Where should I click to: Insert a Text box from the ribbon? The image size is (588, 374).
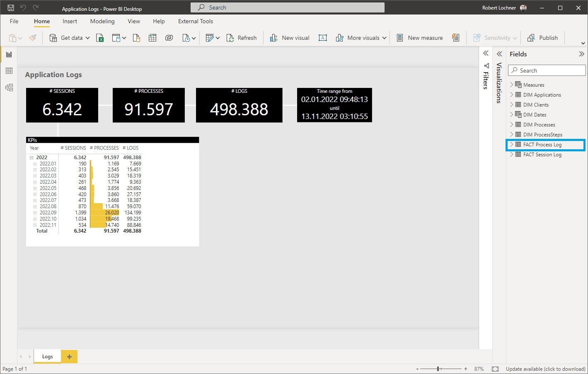tap(323, 38)
